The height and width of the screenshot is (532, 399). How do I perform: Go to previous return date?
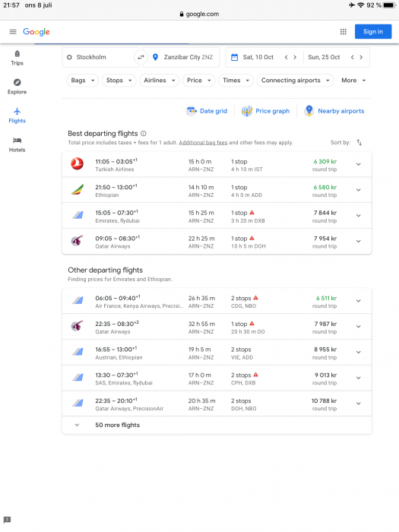[x=352, y=57]
